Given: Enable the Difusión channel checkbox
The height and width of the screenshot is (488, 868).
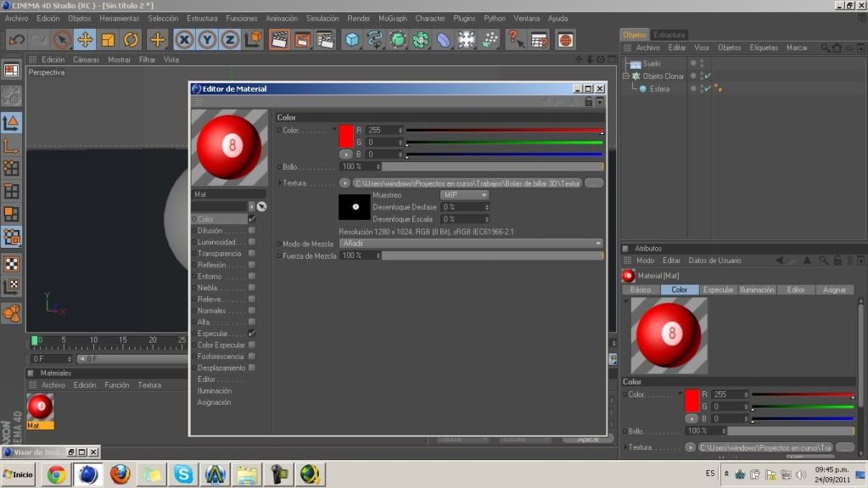Looking at the screenshot, I should click(x=252, y=231).
